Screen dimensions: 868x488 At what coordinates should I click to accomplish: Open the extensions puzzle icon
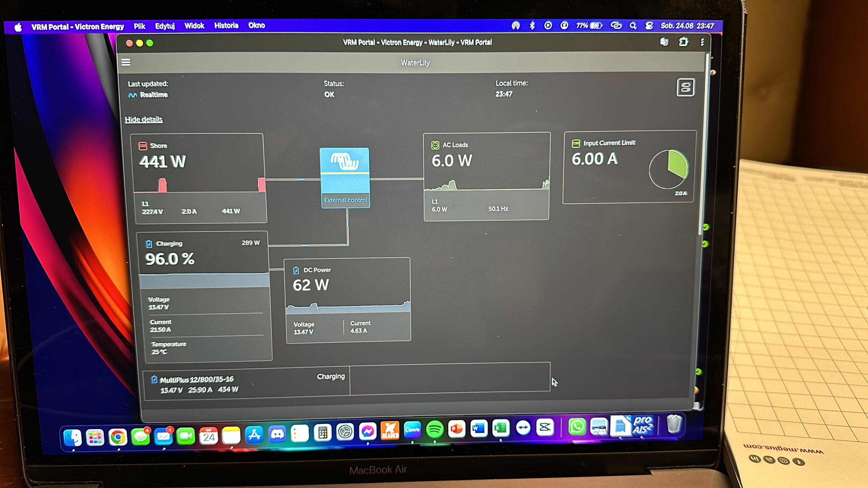(x=683, y=42)
